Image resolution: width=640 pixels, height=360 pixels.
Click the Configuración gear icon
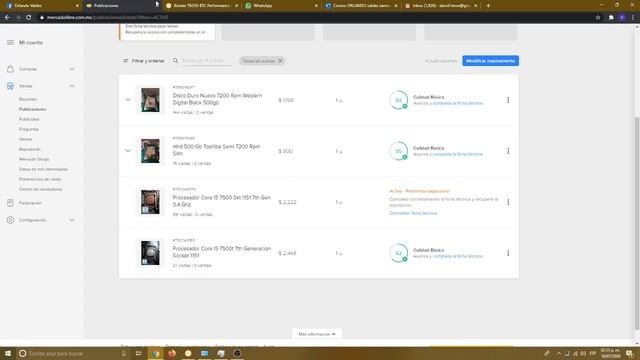click(x=10, y=220)
